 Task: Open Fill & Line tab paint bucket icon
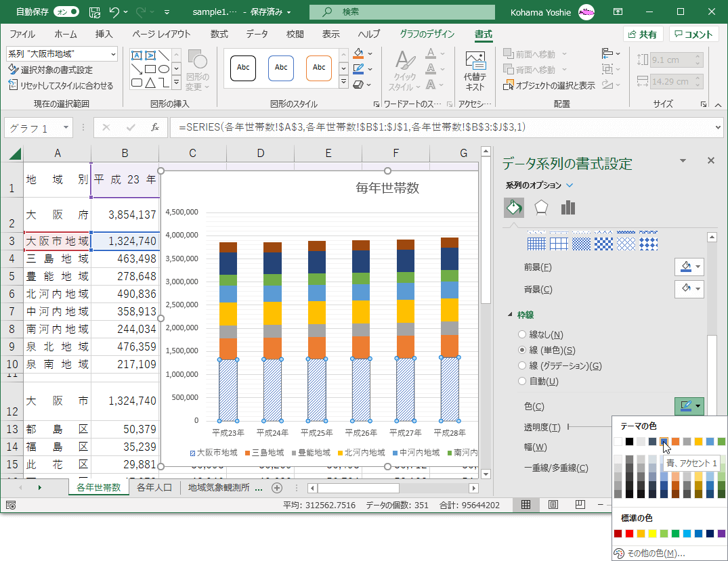coord(514,208)
